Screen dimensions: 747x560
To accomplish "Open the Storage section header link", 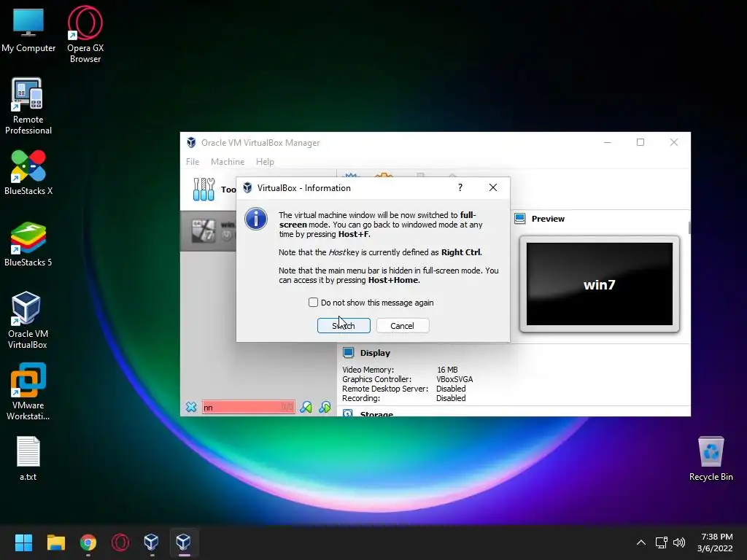I will (376, 414).
